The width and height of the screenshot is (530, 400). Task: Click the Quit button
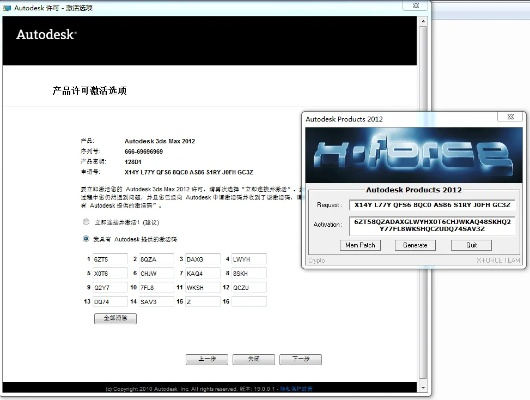471,245
